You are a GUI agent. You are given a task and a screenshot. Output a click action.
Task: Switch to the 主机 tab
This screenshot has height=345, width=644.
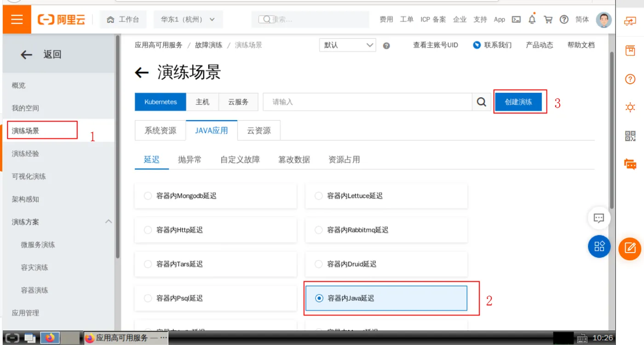pyautogui.click(x=202, y=102)
